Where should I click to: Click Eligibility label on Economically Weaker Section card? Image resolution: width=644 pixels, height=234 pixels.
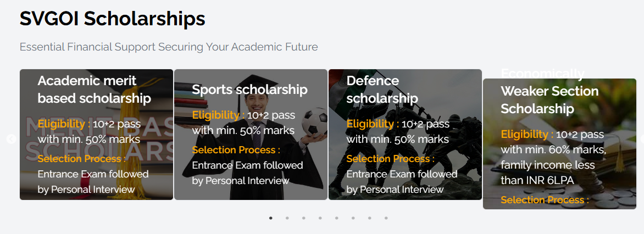tap(526, 135)
